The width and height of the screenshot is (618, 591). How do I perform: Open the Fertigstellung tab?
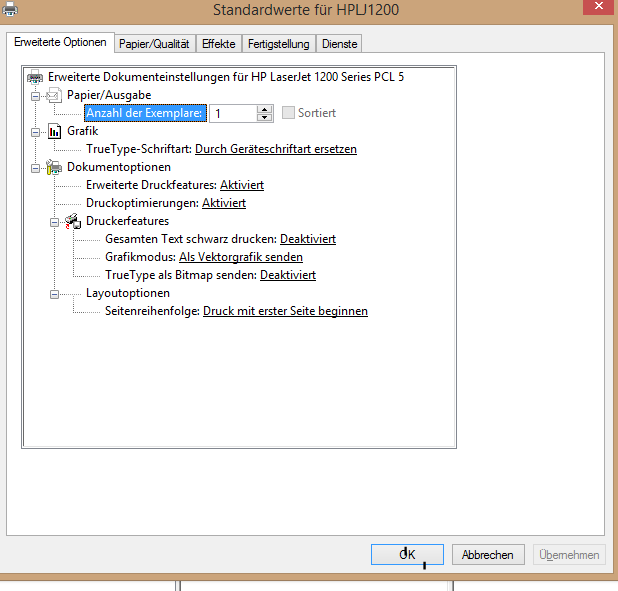tap(279, 44)
